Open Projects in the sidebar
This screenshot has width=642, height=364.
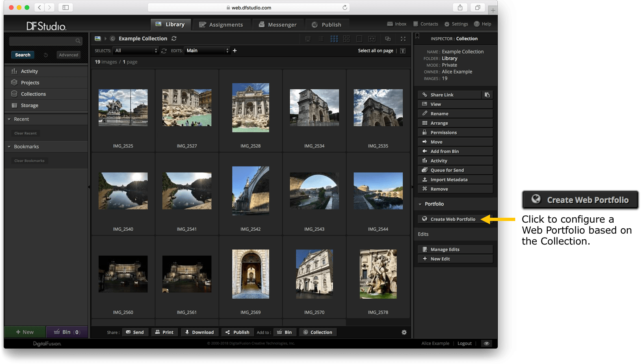[46, 82]
